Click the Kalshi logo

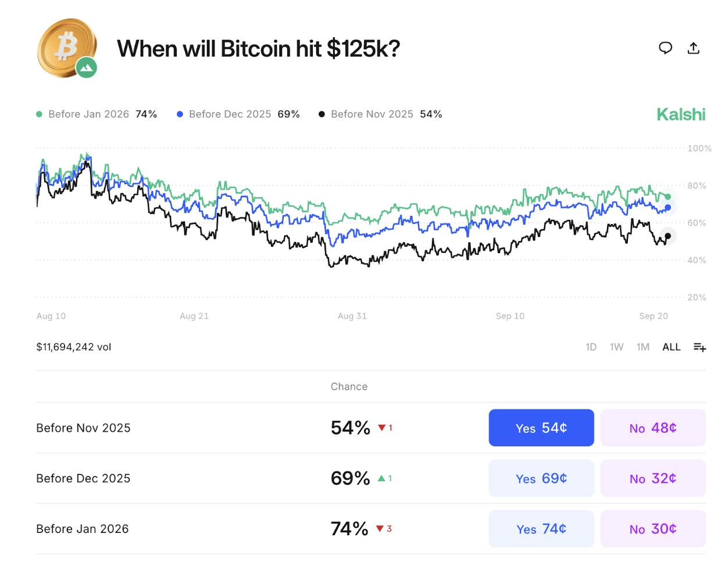click(x=680, y=114)
